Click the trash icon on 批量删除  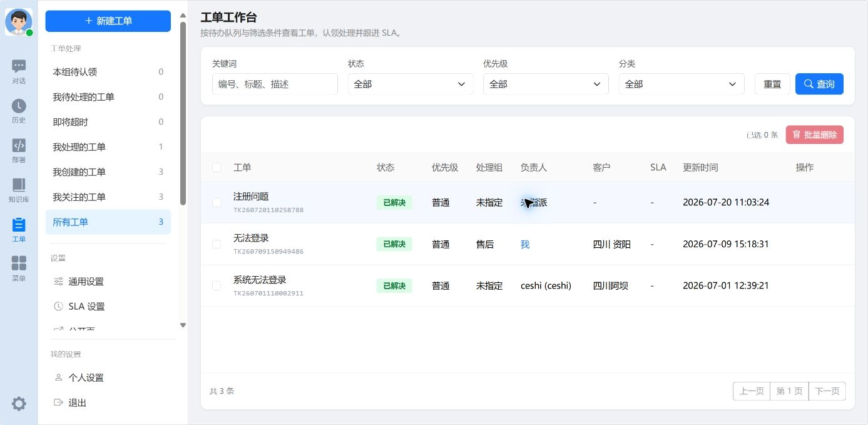797,135
